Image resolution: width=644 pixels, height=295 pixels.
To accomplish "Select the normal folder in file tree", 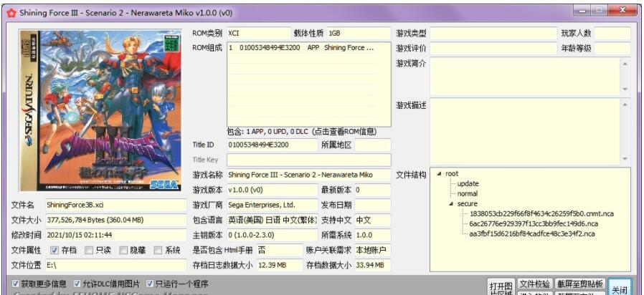I will pos(468,193).
